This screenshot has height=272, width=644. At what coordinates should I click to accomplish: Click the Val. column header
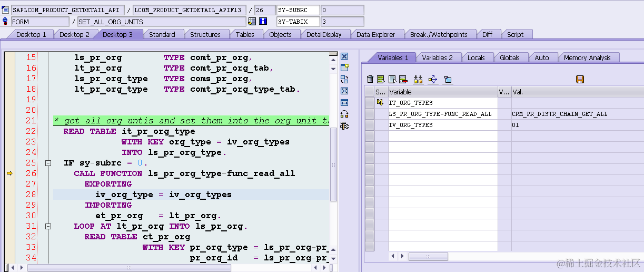pos(577,92)
